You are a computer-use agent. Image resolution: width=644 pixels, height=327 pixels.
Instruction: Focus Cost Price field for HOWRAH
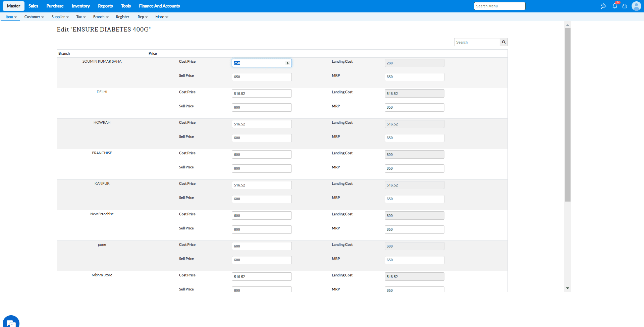click(x=262, y=124)
